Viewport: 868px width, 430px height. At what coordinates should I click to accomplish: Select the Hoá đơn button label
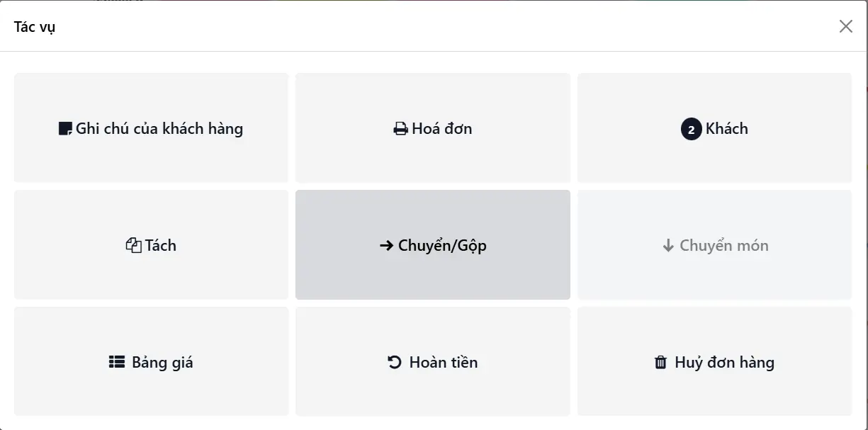click(x=442, y=129)
